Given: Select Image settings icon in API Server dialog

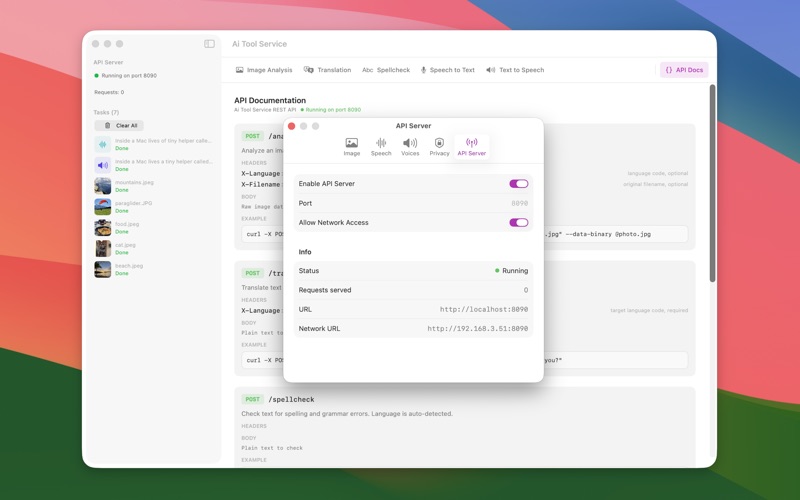Looking at the screenshot, I should click(352, 147).
